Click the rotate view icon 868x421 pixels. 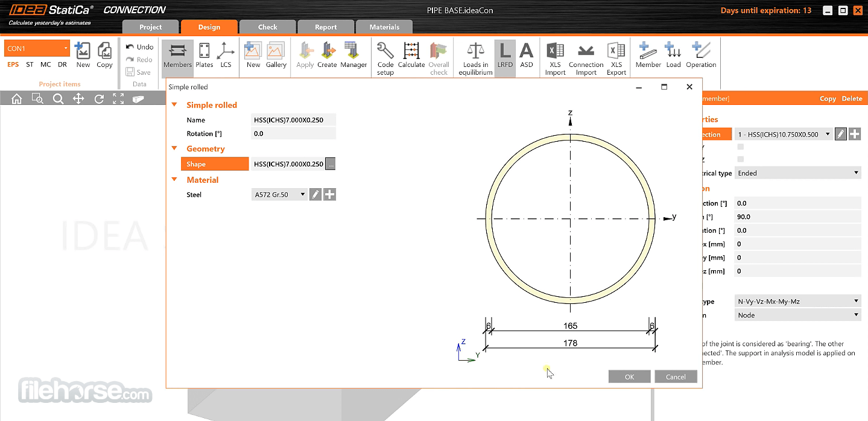99,99
